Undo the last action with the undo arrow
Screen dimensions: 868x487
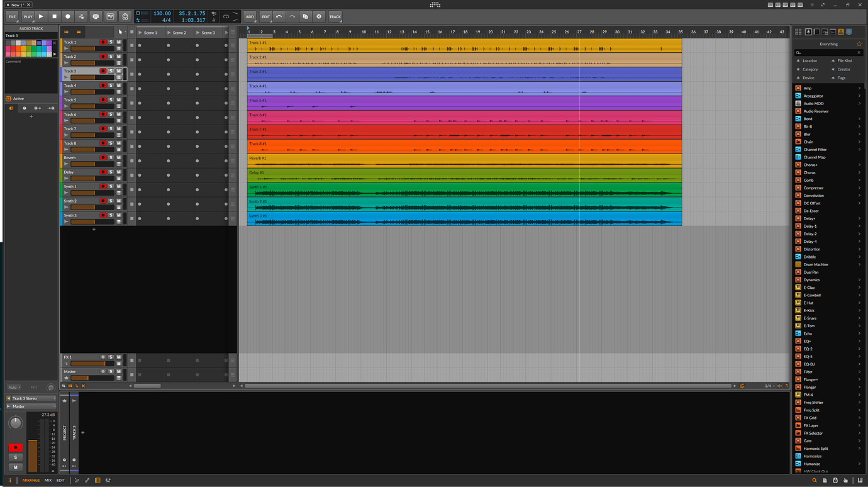coord(279,16)
